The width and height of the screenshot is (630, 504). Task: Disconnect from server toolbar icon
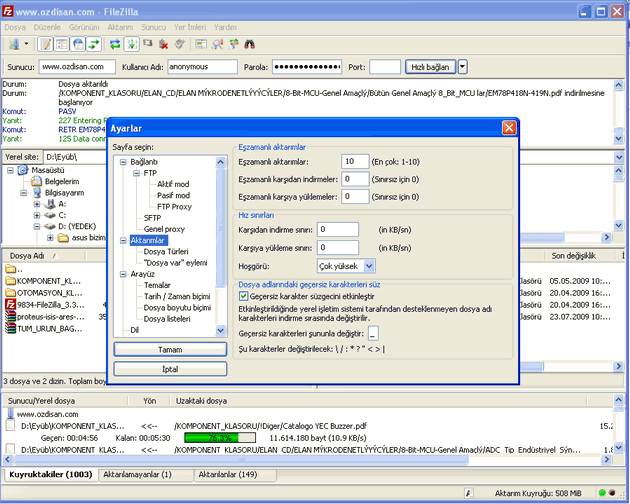(163, 44)
